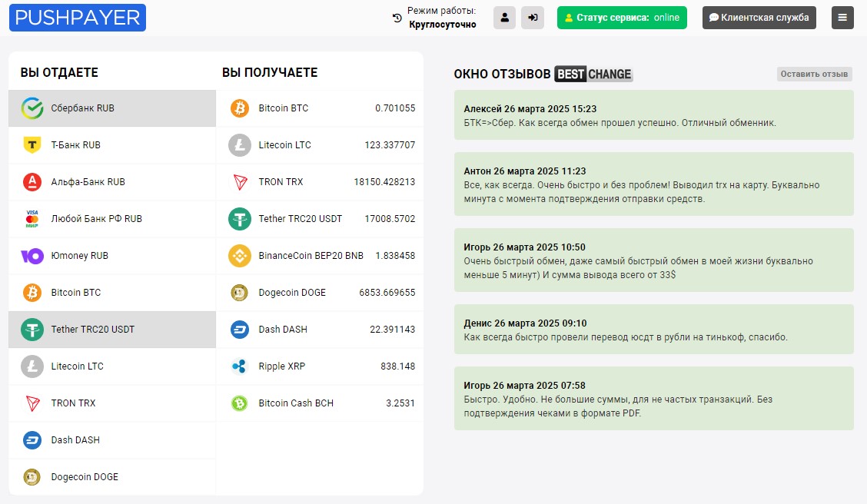Select Альфа-Банк RUB to give
The width and height of the screenshot is (867, 504).
(111, 182)
